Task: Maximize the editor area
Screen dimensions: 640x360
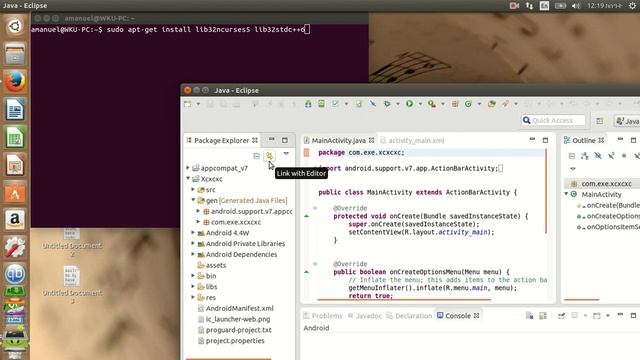Action: tap(545, 140)
